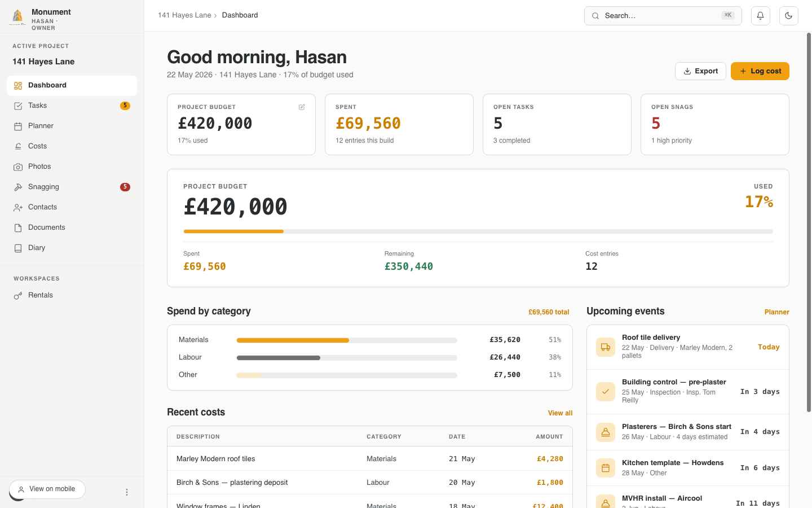
Task: Click the £1,800 amount cell
Action: (550, 483)
